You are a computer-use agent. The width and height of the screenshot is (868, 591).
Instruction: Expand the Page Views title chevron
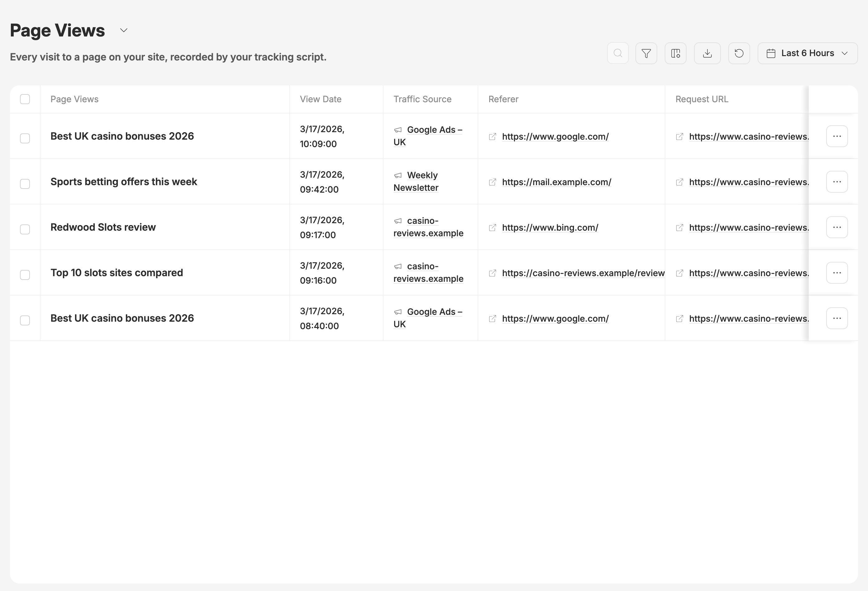point(124,30)
